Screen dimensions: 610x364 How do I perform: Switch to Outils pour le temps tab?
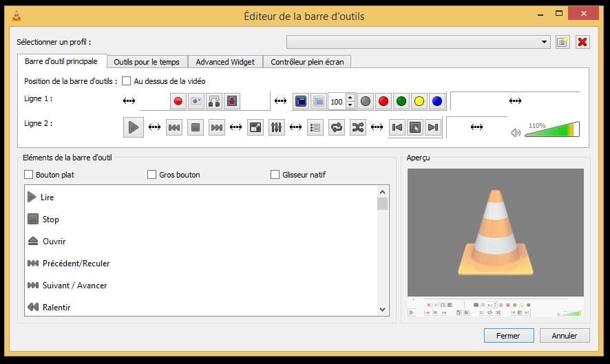(147, 62)
